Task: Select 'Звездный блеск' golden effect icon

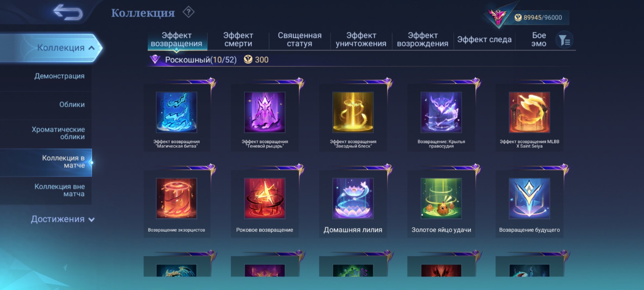Action: pyautogui.click(x=353, y=112)
